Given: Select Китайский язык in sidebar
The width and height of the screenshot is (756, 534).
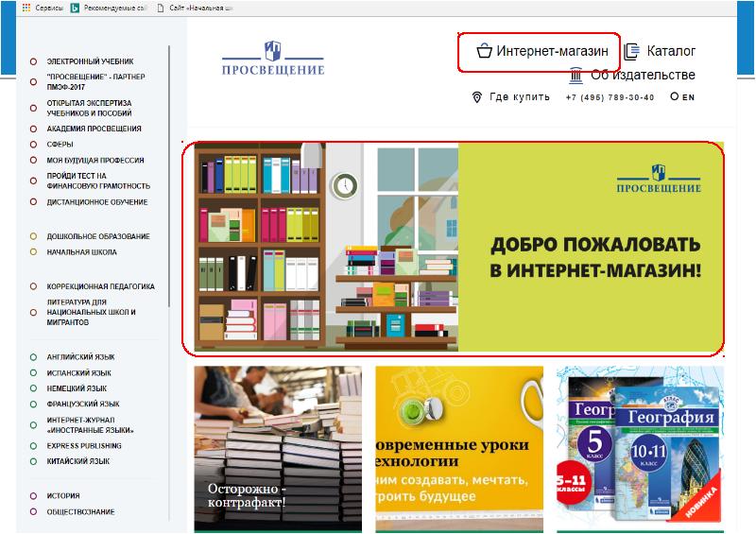Looking at the screenshot, I should (78, 461).
